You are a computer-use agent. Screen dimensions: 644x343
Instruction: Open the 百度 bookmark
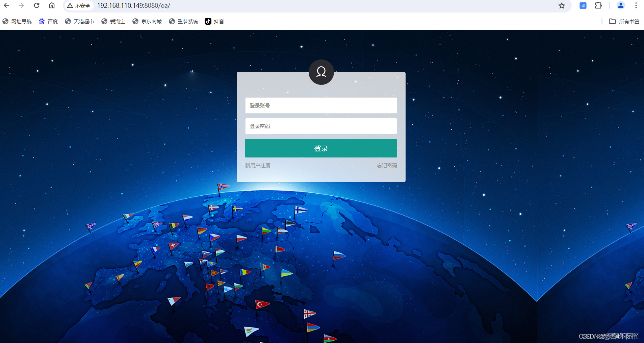pos(48,21)
